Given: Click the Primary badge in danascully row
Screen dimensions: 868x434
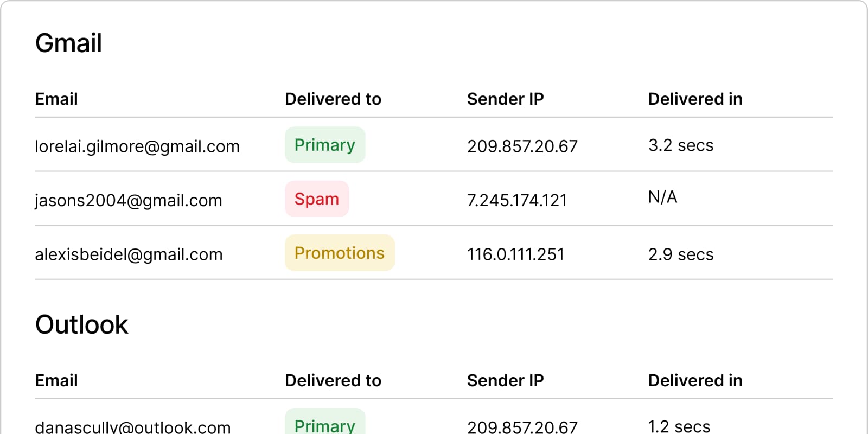Looking at the screenshot, I should point(324,425).
